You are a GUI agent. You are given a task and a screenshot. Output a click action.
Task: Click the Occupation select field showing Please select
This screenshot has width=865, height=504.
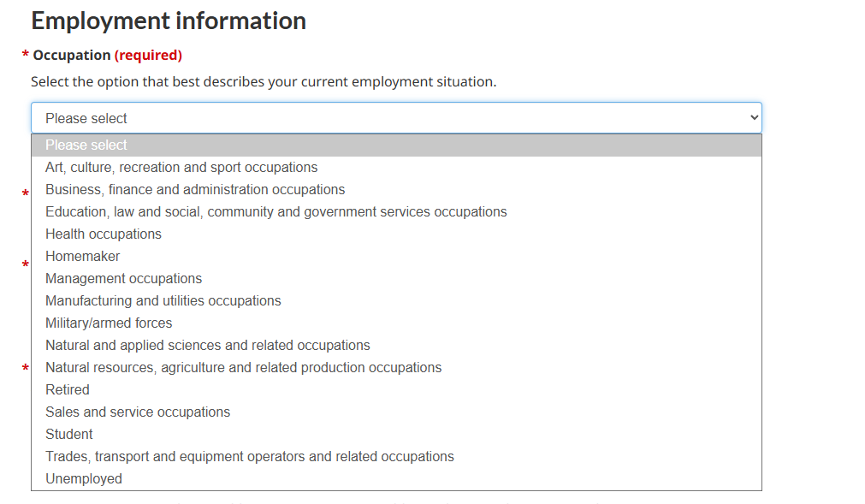[x=396, y=117]
